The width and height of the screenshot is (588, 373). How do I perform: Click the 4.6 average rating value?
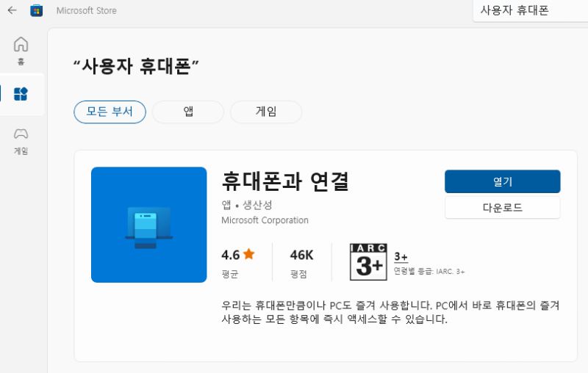230,255
